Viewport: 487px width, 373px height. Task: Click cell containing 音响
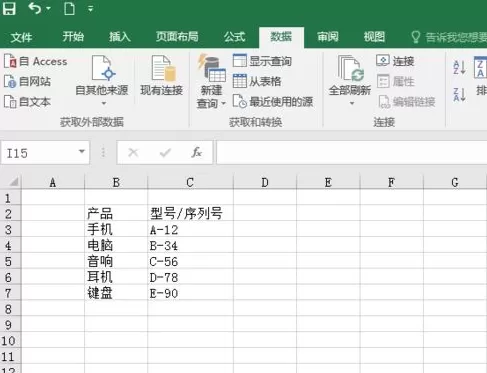tap(116, 261)
